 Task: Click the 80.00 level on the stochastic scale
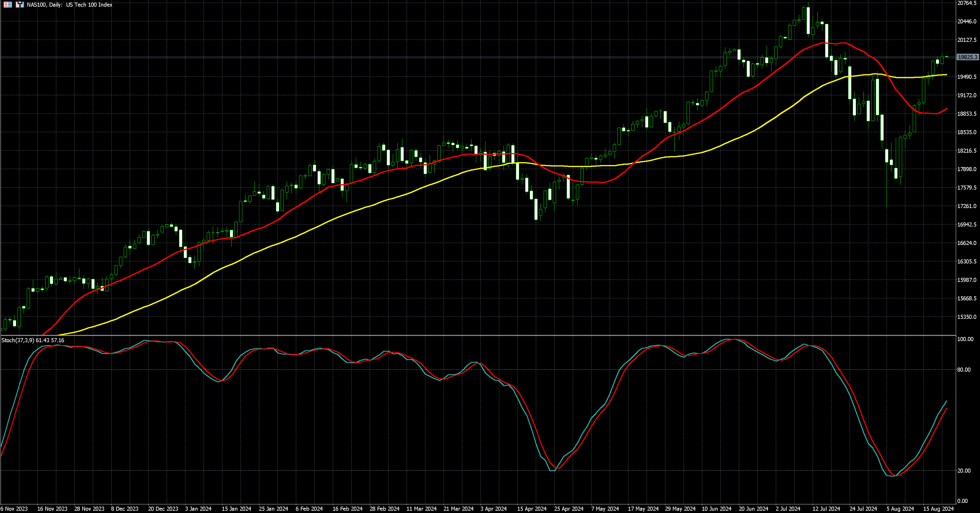[x=964, y=370]
